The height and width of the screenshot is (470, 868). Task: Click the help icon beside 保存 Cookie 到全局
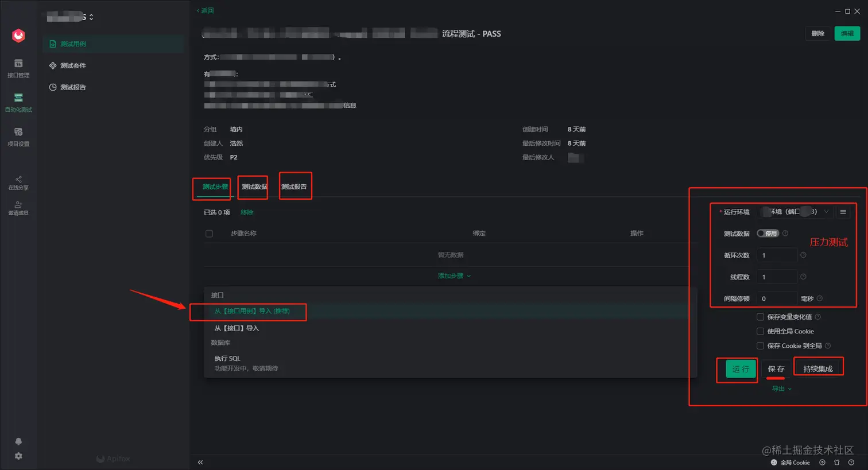828,345
